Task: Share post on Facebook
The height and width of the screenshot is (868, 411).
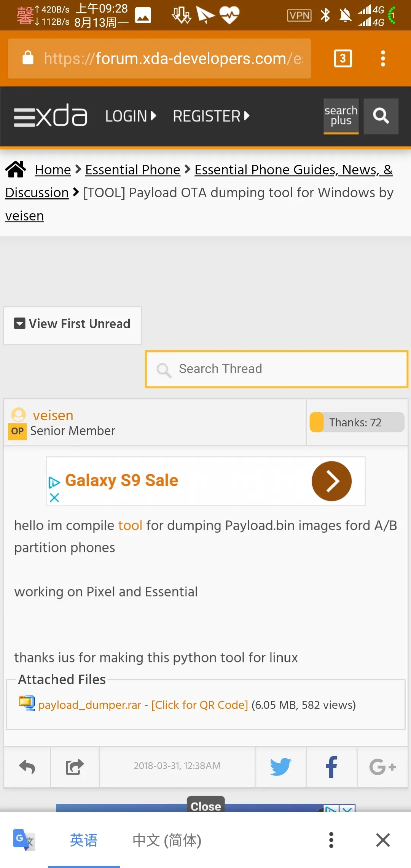Action: pyautogui.click(x=331, y=766)
